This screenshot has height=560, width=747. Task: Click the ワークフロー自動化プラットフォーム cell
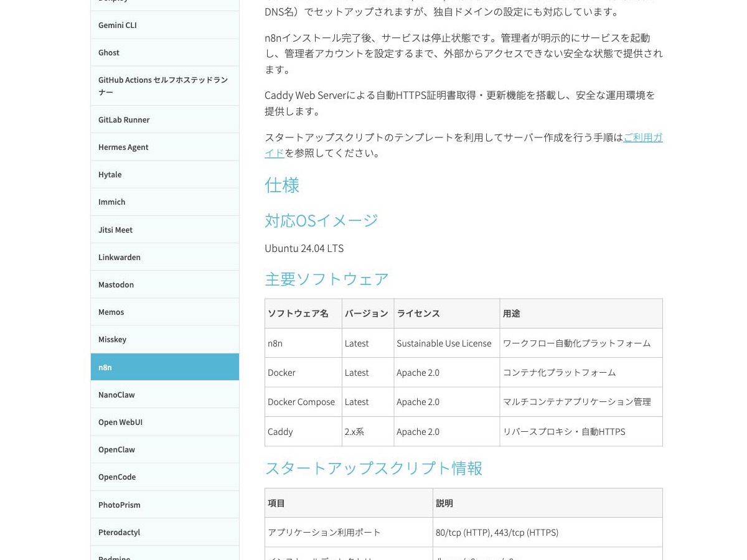581,343
